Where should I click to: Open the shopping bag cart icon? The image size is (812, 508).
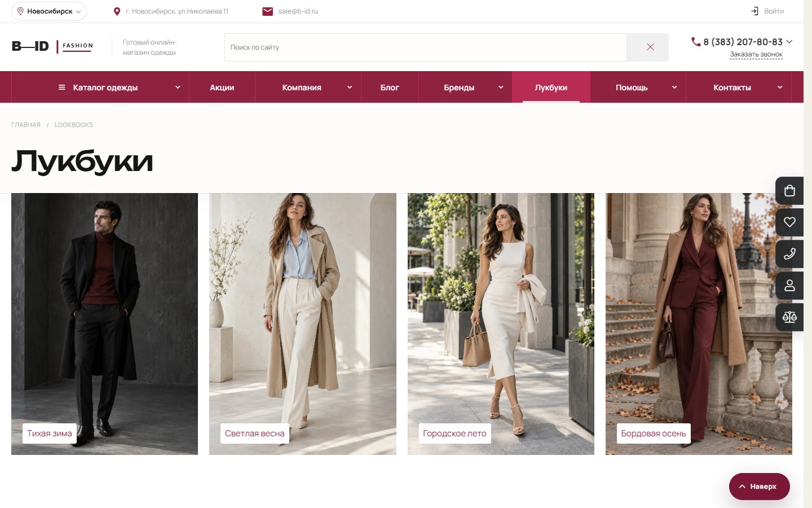[789, 191]
